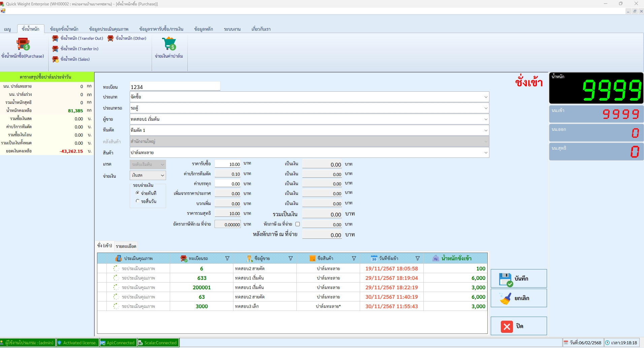Click ยอดเงินคงเหลือ value -43,262.15

[x=71, y=151]
